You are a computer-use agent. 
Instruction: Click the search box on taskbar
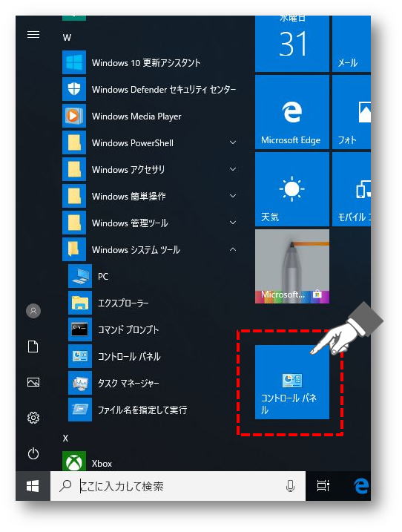coord(178,486)
